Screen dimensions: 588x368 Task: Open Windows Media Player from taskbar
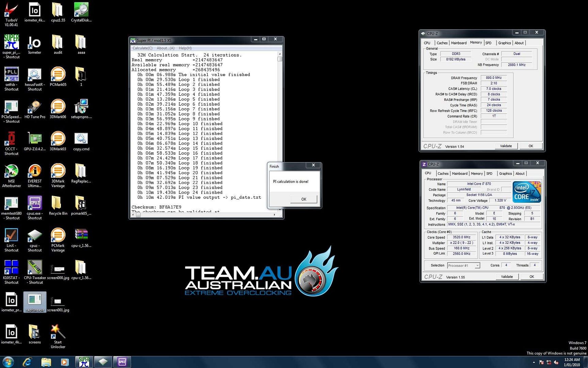pyautogui.click(x=65, y=362)
